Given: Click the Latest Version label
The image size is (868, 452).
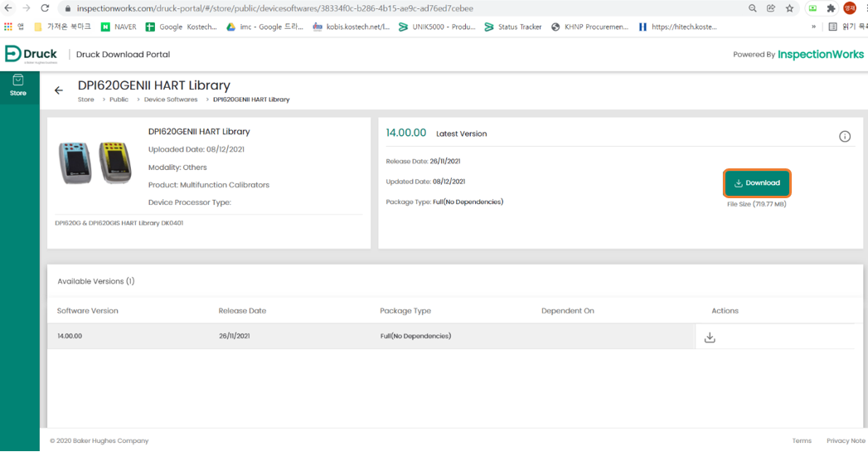Looking at the screenshot, I should point(461,134).
